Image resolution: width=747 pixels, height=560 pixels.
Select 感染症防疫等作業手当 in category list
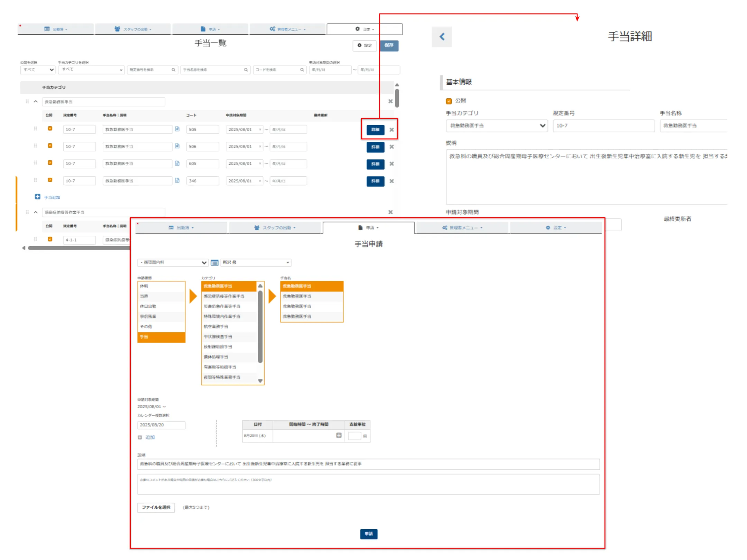pos(224,296)
